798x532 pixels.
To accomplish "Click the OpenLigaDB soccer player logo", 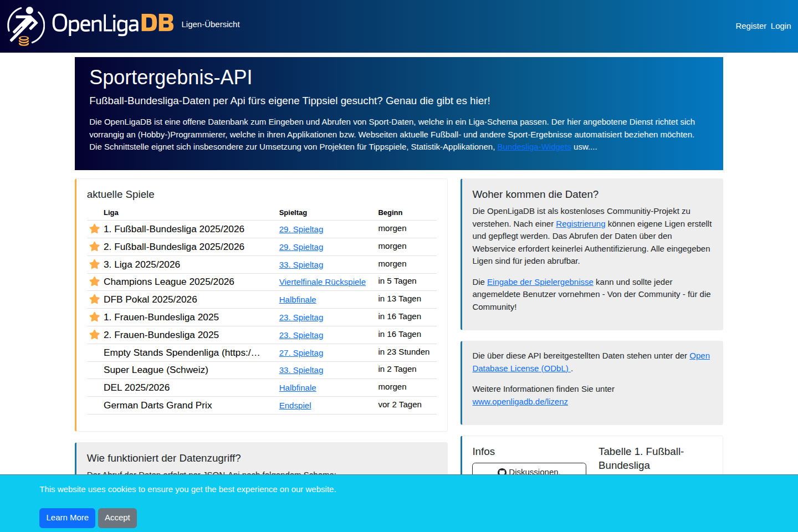I will click(x=25, y=25).
